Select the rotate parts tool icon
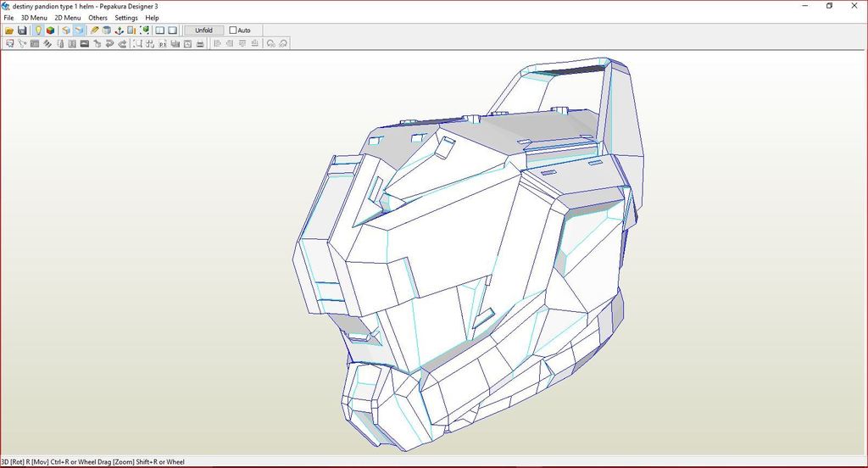This screenshot has width=868, height=468. point(22,44)
